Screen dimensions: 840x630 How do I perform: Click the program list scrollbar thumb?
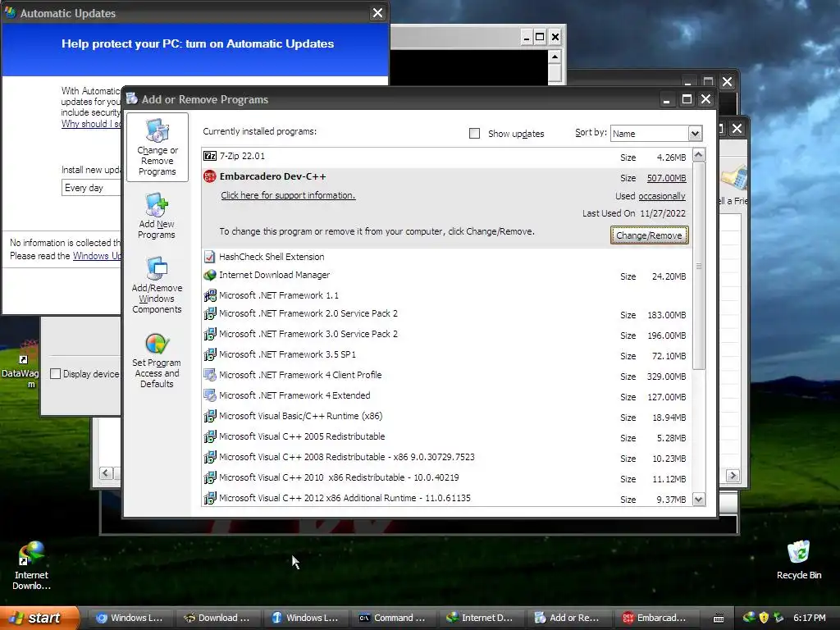(x=699, y=266)
